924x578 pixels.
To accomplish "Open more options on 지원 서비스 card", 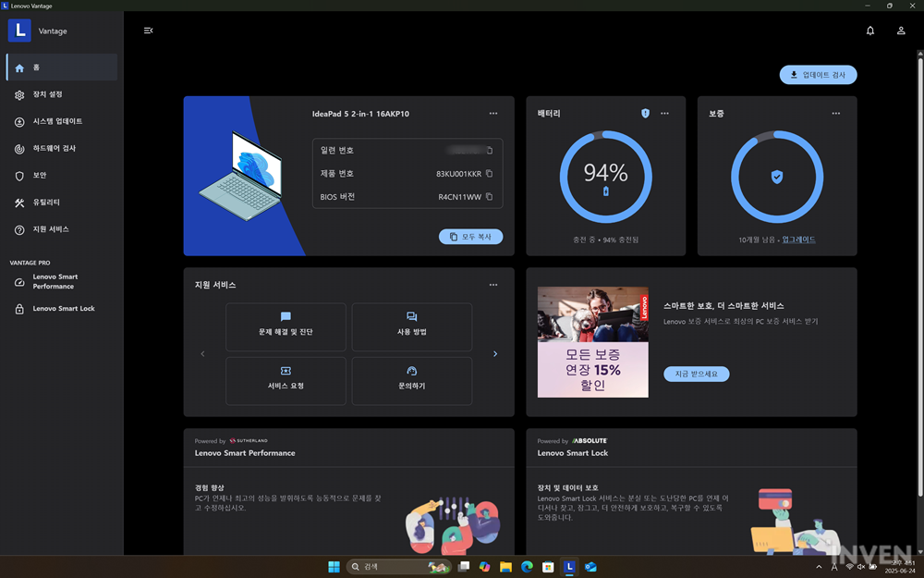I will point(493,285).
